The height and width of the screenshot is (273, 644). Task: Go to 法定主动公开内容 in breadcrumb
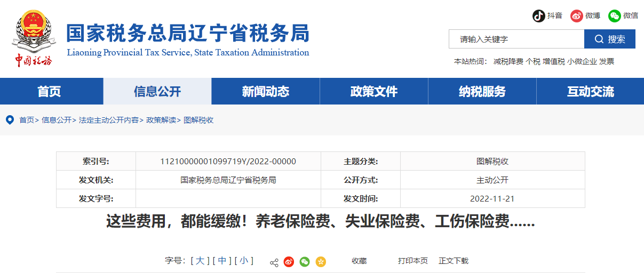[x=109, y=120]
